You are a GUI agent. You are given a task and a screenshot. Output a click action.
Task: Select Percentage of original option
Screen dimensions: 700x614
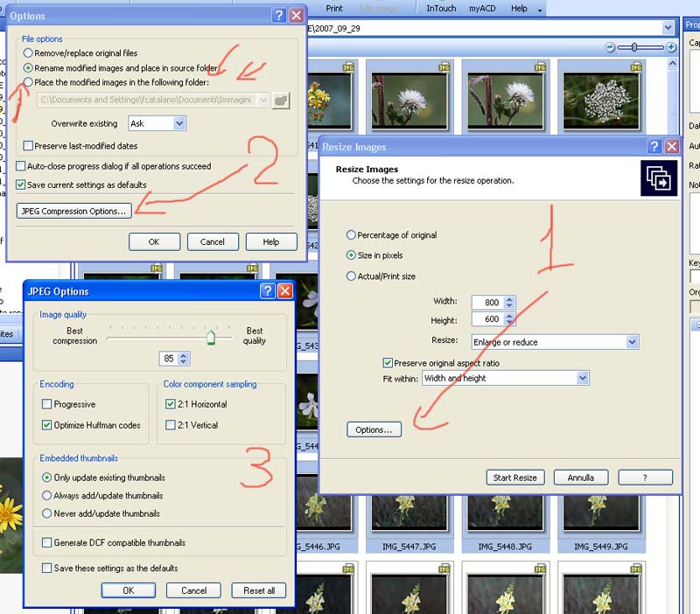pyautogui.click(x=352, y=234)
